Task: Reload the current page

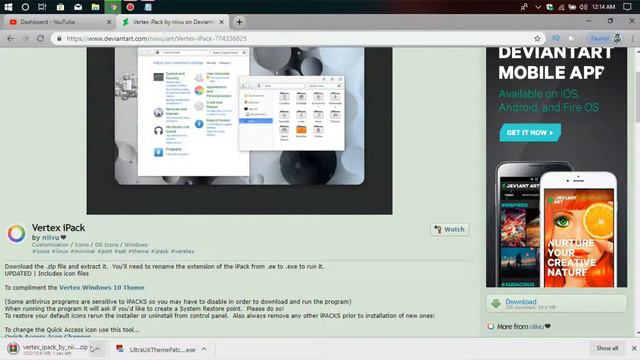Action: click(40, 38)
